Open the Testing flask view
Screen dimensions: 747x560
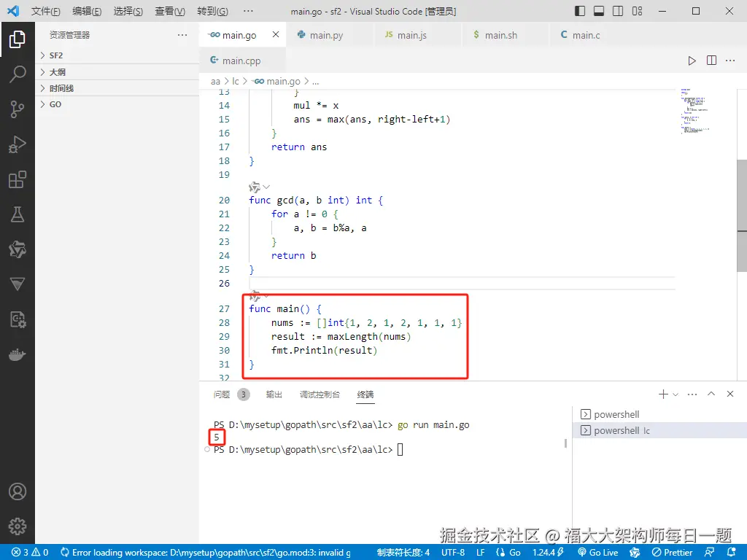(x=18, y=214)
